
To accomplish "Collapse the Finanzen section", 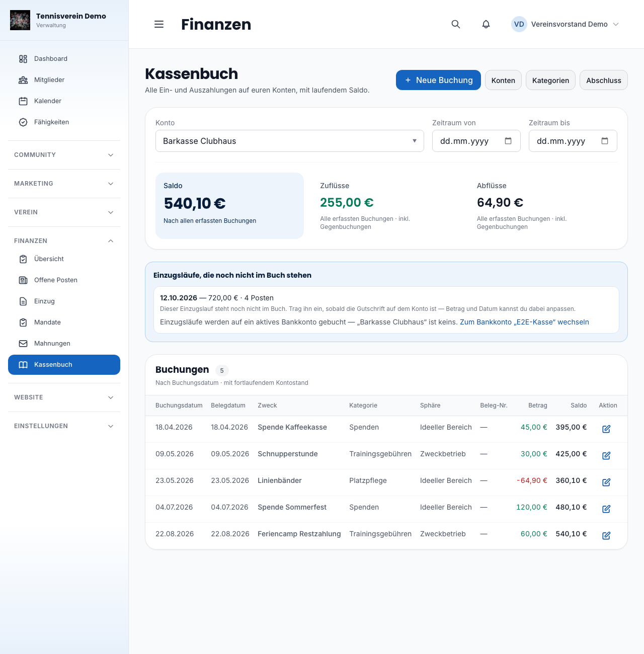I will (x=64, y=241).
